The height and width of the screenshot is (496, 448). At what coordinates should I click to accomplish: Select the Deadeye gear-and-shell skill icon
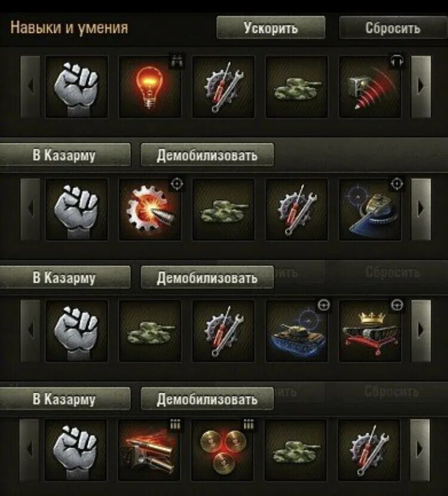click(x=149, y=209)
